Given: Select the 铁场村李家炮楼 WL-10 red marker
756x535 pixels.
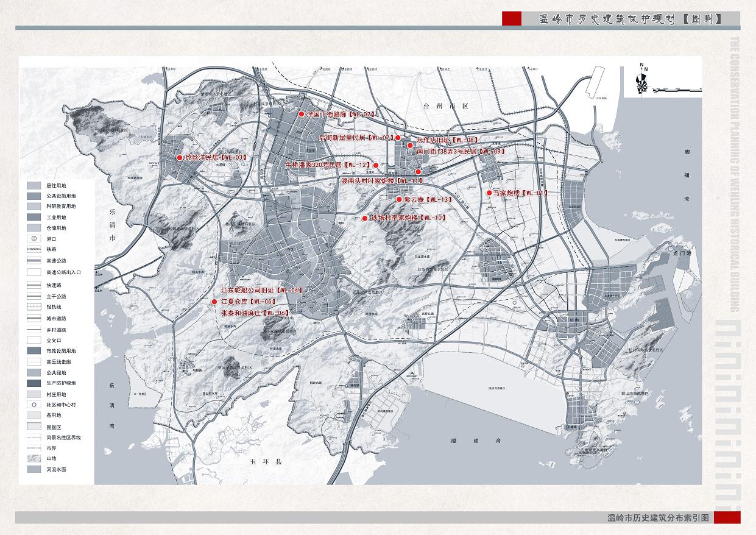Looking at the screenshot, I should [x=365, y=218].
